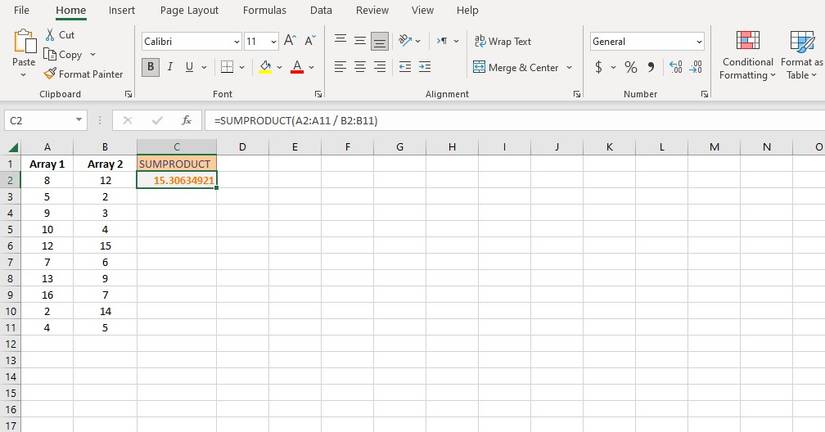This screenshot has height=432, width=825.
Task: Open underline style dropdown arrow
Action: pos(204,67)
